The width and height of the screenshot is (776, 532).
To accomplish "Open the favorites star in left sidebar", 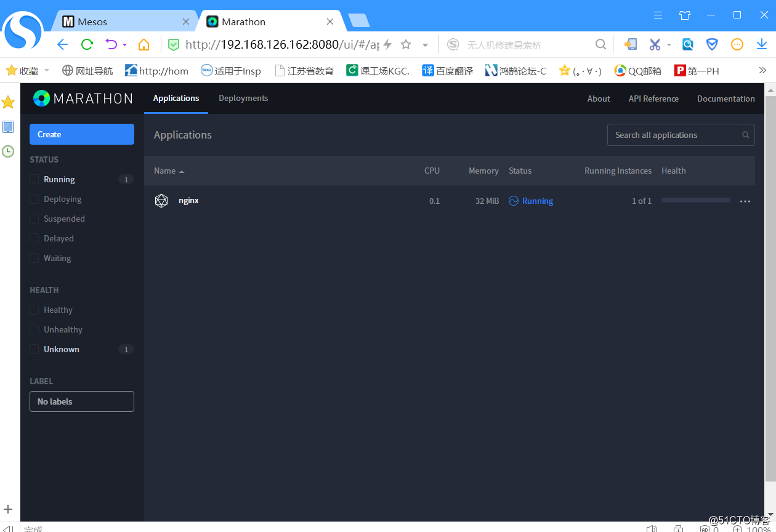I will pos(8,102).
